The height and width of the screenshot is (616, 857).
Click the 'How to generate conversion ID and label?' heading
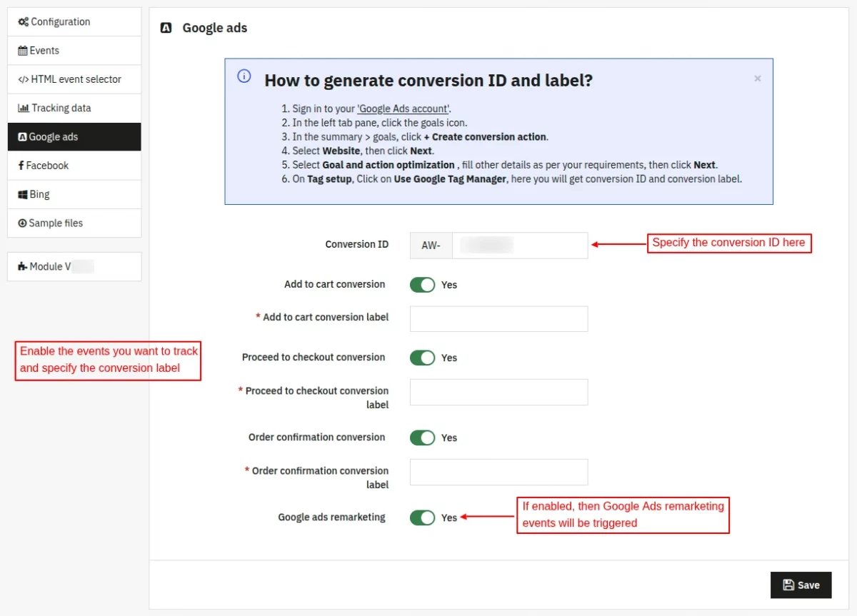[428, 80]
